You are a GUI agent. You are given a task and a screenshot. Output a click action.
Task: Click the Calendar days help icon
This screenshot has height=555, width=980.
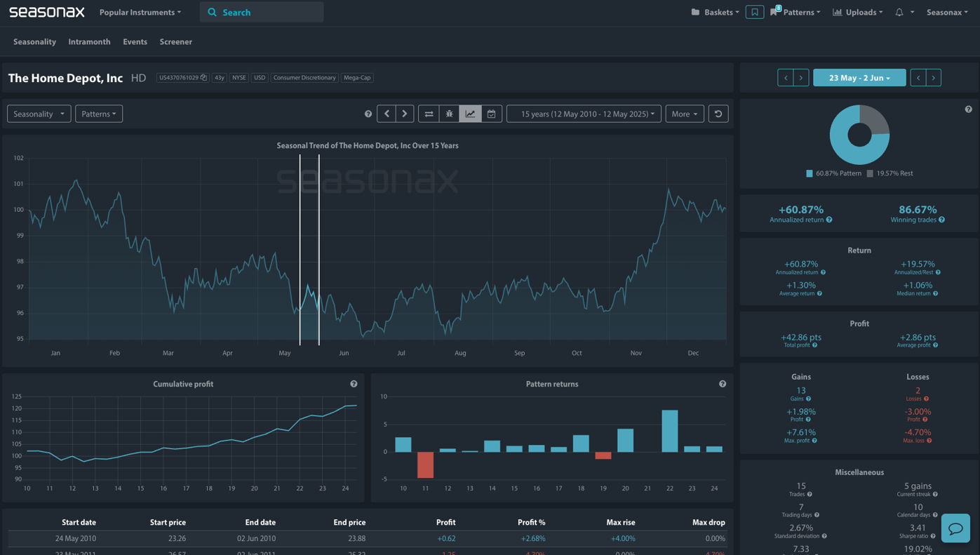pyautogui.click(x=935, y=515)
